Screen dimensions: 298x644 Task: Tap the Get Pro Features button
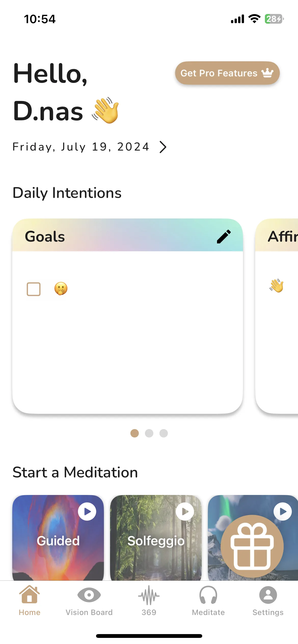point(227,73)
